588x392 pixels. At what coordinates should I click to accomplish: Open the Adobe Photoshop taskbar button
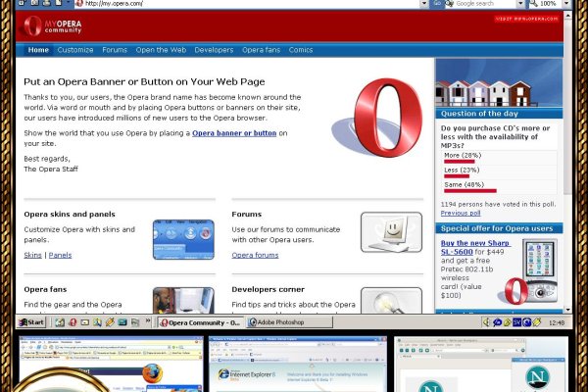[271, 322]
